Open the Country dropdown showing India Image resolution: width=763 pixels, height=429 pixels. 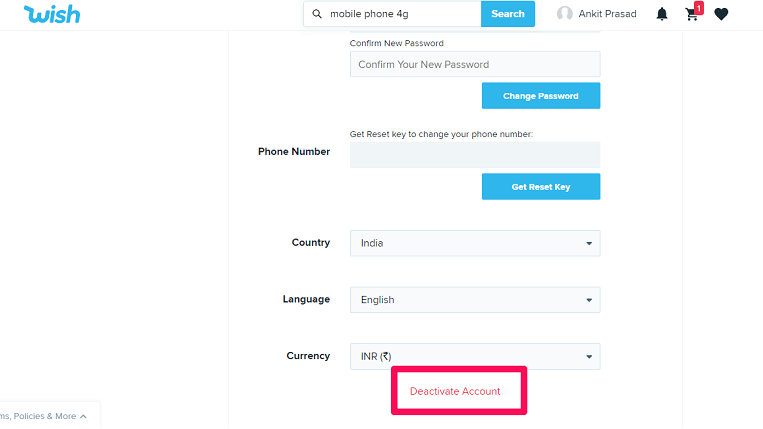pyautogui.click(x=475, y=243)
